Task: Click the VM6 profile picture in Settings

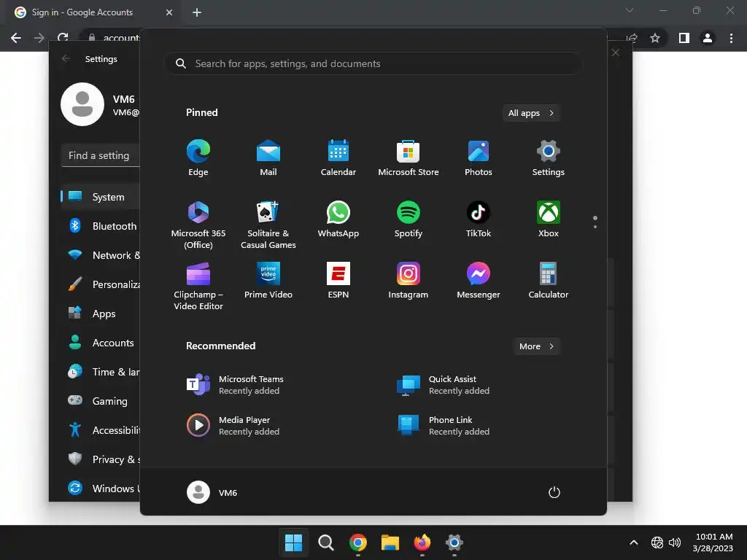Action: (x=82, y=104)
